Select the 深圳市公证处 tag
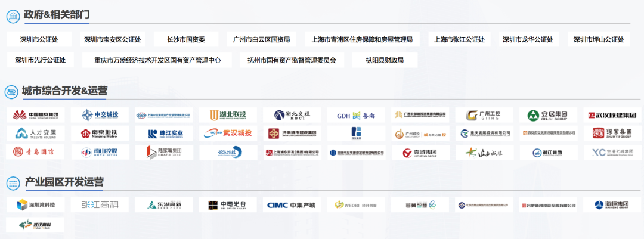The width and height of the screenshot is (644, 239). coord(39,39)
